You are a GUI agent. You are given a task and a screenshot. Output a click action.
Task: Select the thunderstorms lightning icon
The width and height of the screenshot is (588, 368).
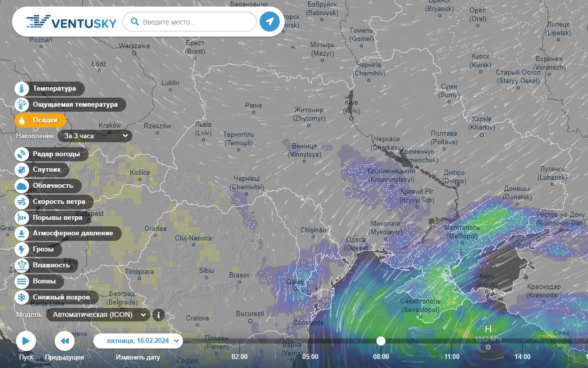point(22,249)
